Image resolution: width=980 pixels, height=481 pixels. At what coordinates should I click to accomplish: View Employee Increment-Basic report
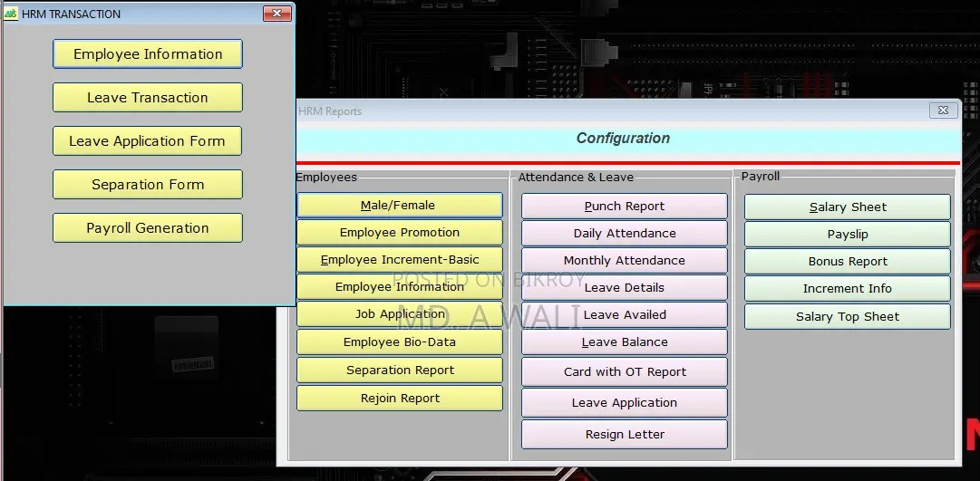click(400, 260)
